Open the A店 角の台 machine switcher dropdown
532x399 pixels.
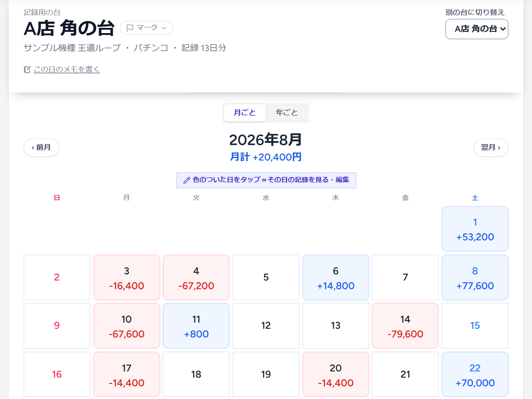coord(477,29)
